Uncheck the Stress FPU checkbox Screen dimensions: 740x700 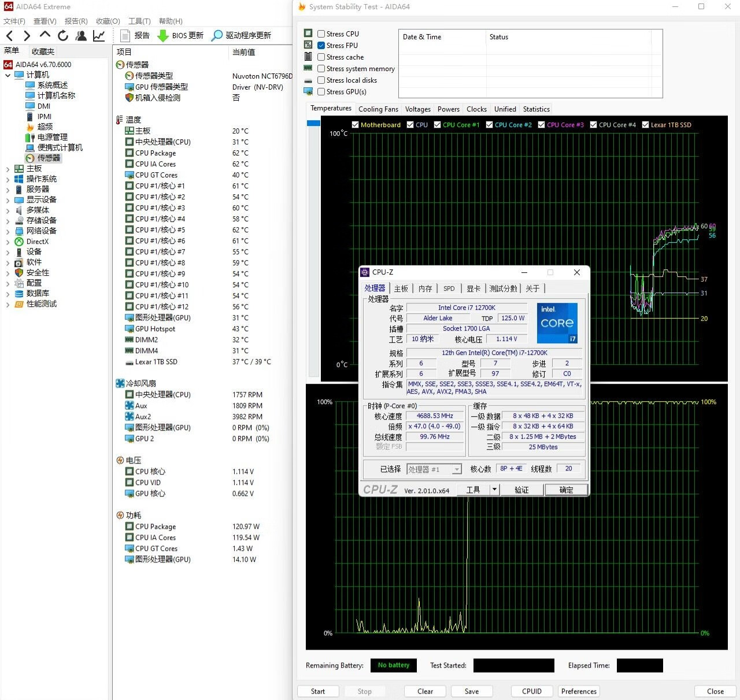tap(321, 45)
